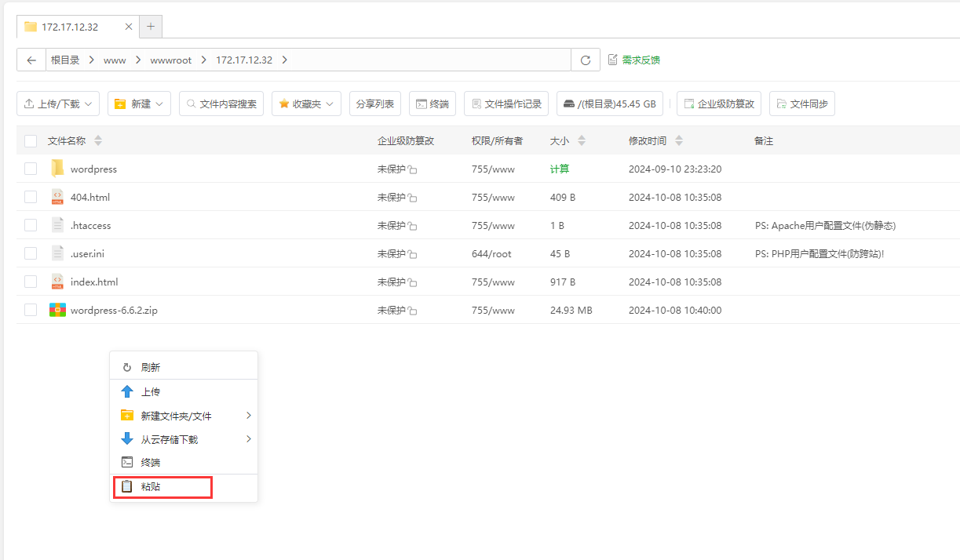Click the wordpress folder icon
Screen dimensions: 960x560
[x=57, y=169]
